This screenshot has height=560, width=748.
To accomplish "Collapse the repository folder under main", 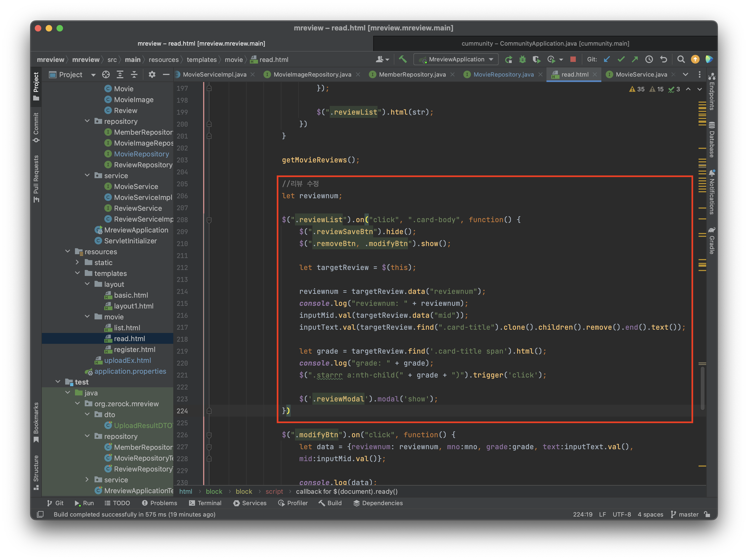I will [87, 121].
